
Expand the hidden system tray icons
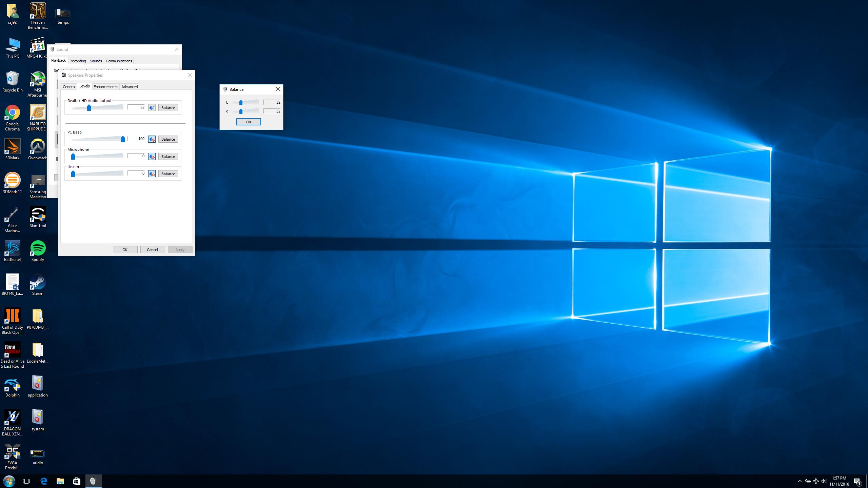800,481
